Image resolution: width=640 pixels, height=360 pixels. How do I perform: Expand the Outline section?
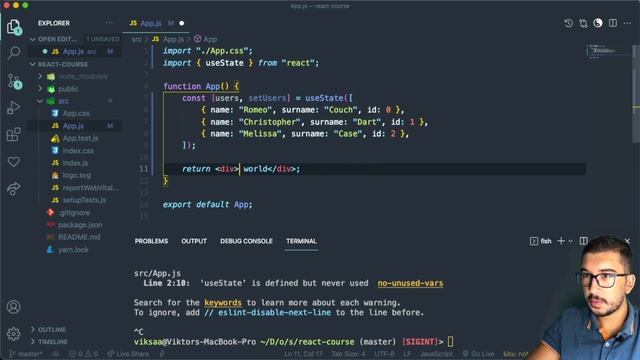(x=51, y=329)
